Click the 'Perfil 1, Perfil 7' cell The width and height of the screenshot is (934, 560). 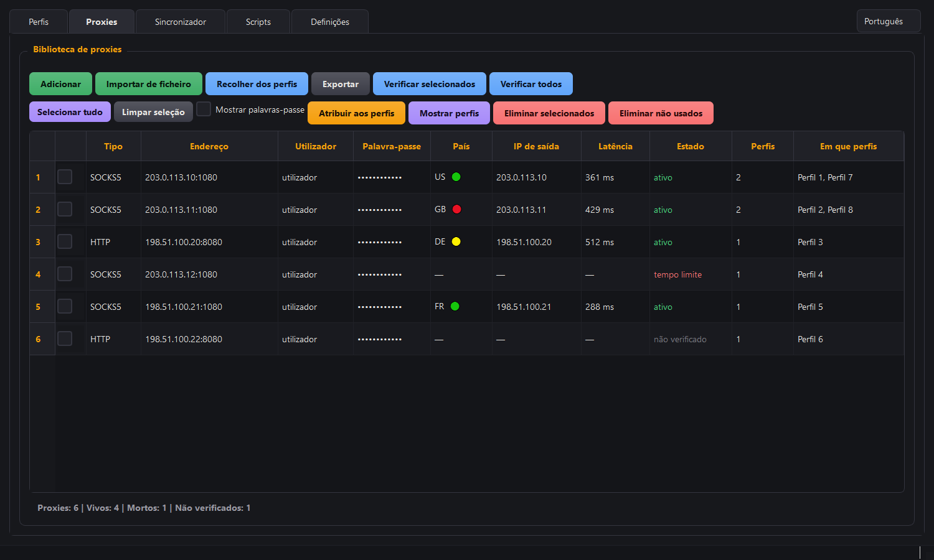coord(848,177)
